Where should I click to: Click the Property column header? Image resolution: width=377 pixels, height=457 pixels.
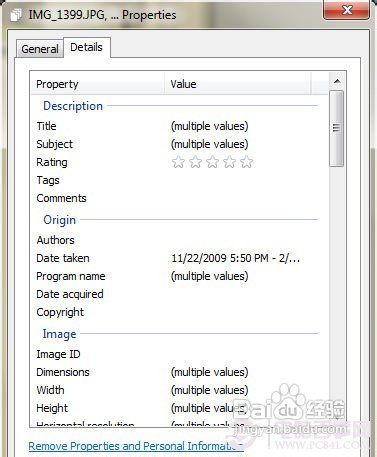click(98, 84)
